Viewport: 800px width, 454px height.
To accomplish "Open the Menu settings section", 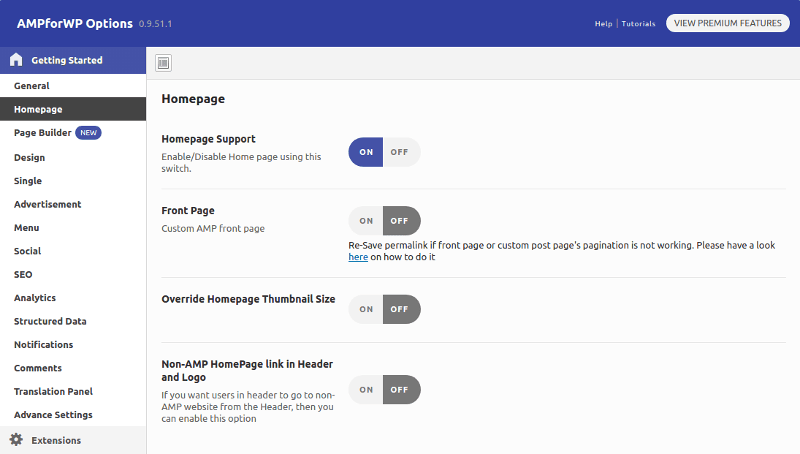I will coord(73,228).
